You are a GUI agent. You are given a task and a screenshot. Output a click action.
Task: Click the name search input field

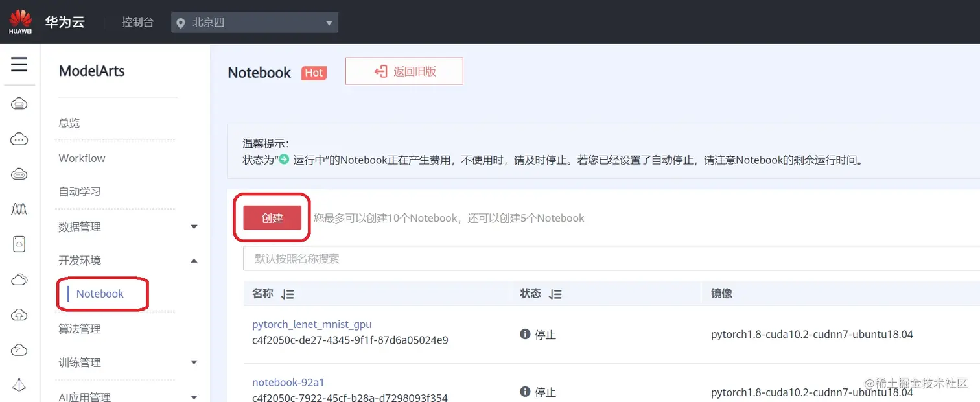pyautogui.click(x=611, y=258)
